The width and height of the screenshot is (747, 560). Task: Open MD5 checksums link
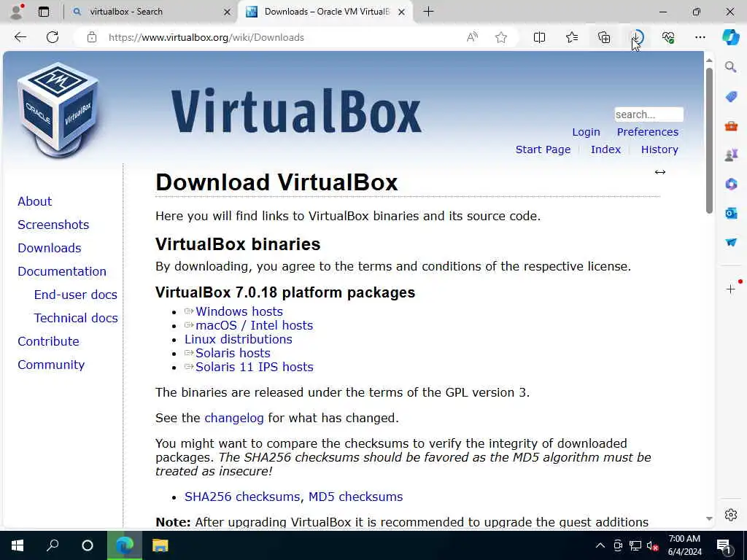point(355,497)
